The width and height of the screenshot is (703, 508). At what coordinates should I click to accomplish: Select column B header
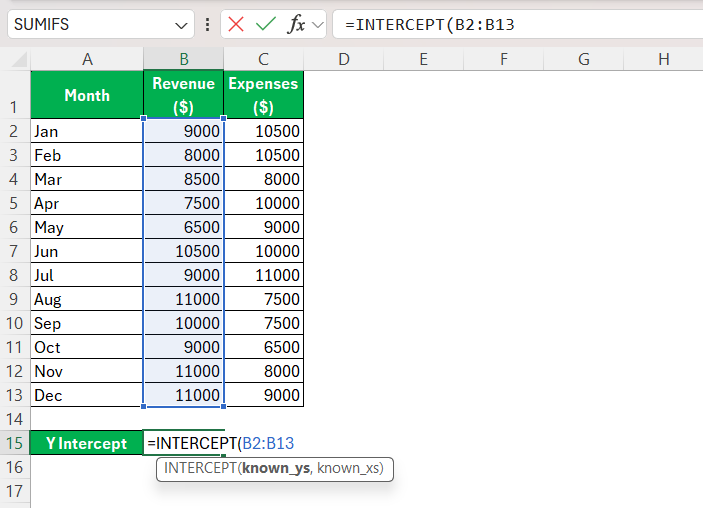click(183, 59)
